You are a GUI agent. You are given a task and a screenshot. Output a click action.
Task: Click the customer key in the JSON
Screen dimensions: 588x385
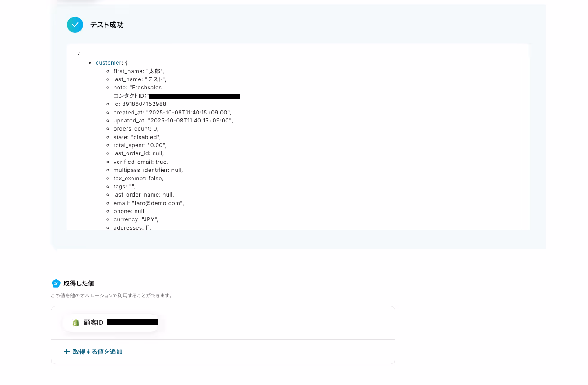pos(108,63)
